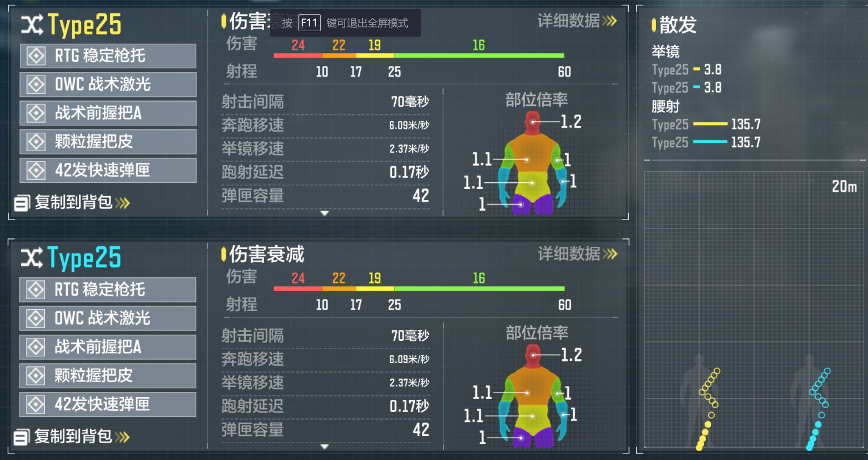Open 详细数据 in the bottom damage panel

pyautogui.click(x=577, y=254)
